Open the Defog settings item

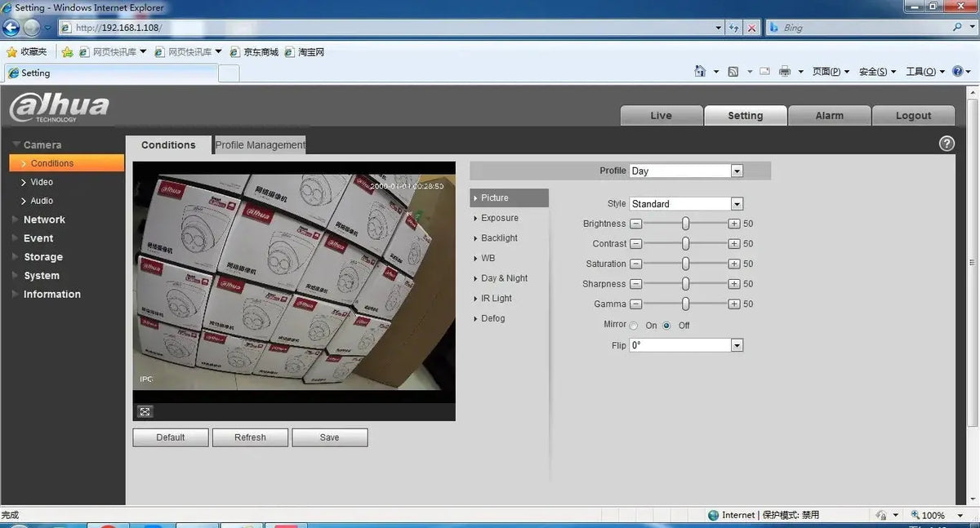coord(493,318)
